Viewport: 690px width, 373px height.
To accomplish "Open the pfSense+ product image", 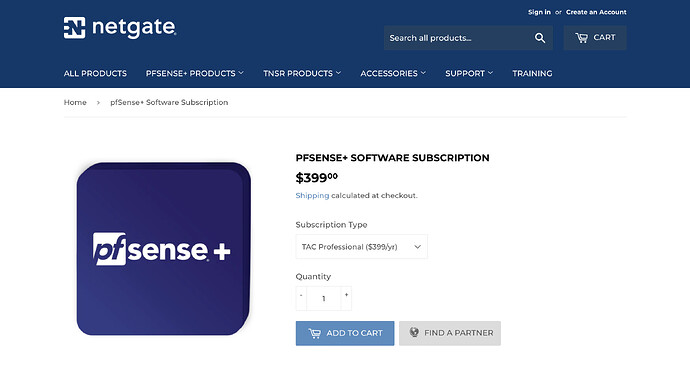I will click(x=164, y=249).
